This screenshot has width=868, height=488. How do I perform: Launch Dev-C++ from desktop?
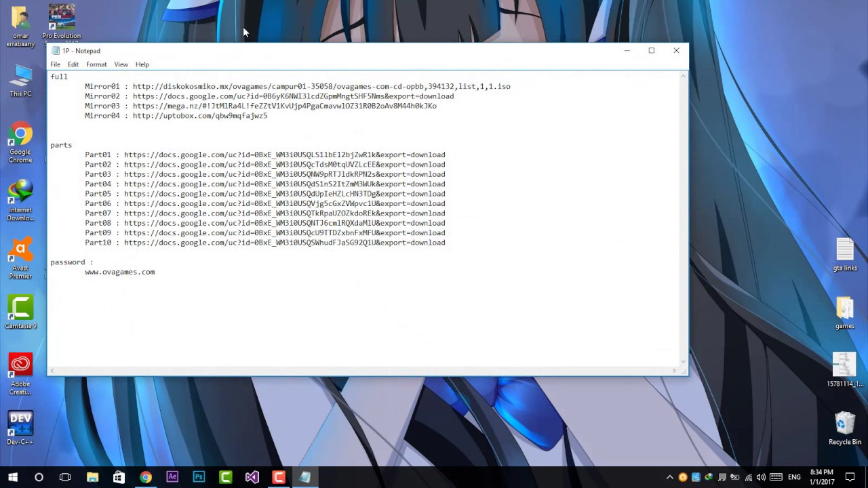tap(20, 429)
